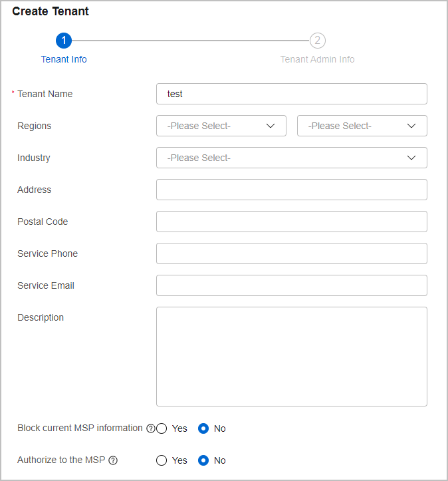Screen dimensions: 448x481
Task: Click the help icon beside Block current MSP information
Action: pos(150,428)
